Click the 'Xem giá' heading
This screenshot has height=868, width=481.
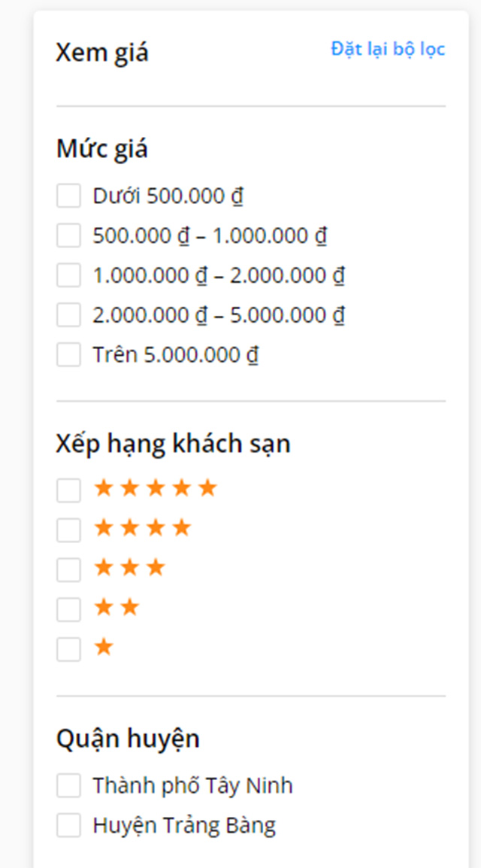(x=102, y=53)
